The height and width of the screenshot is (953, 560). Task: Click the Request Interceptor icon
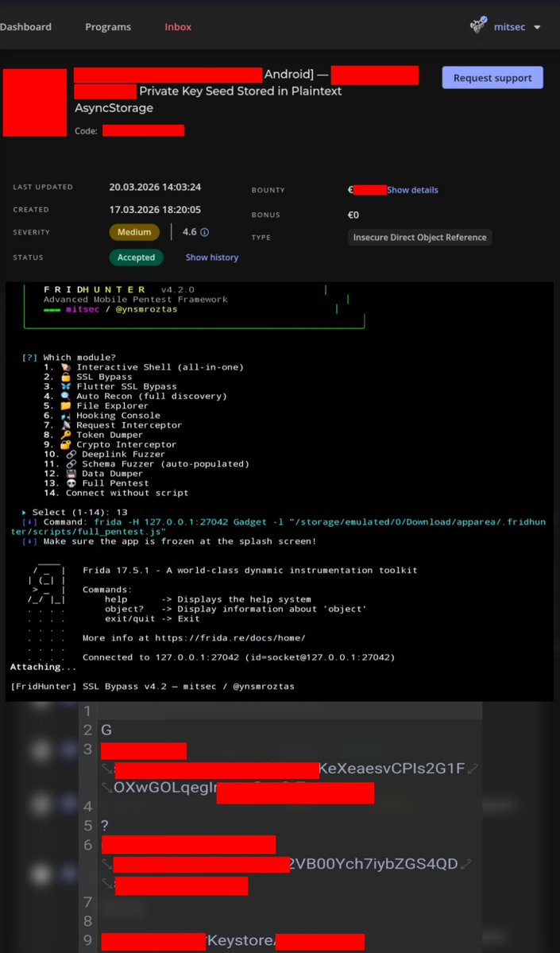coord(66,425)
